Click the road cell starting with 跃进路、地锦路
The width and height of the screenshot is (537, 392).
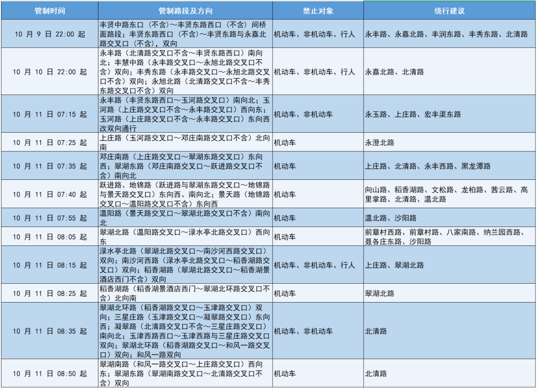(x=185, y=194)
